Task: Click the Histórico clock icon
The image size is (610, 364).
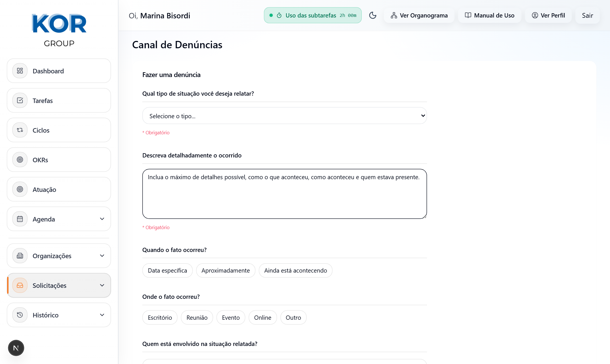Action: (20, 315)
